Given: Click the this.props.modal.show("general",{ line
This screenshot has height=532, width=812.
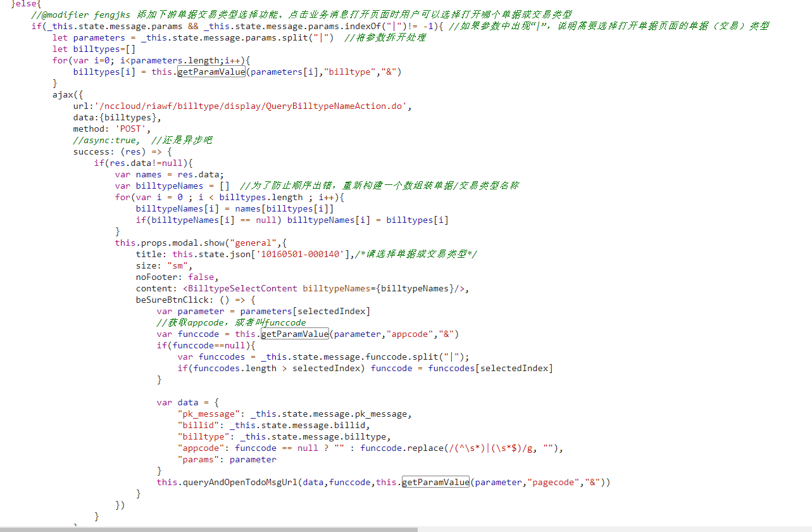Looking at the screenshot, I should click(201, 243).
